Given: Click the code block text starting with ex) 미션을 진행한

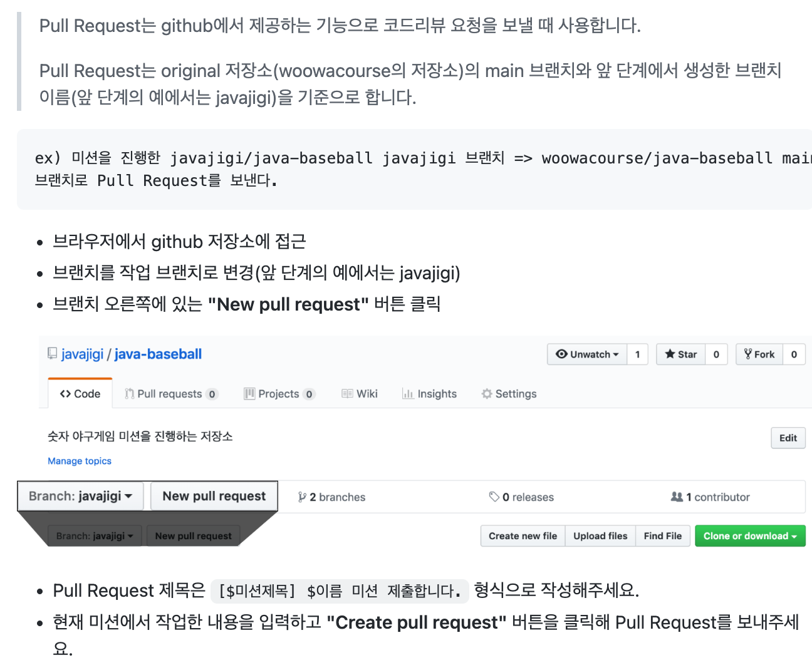Looking at the screenshot, I should click(x=424, y=169).
